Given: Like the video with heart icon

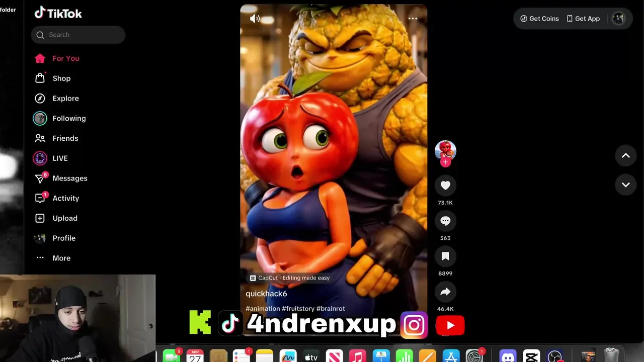Looking at the screenshot, I should (x=445, y=186).
